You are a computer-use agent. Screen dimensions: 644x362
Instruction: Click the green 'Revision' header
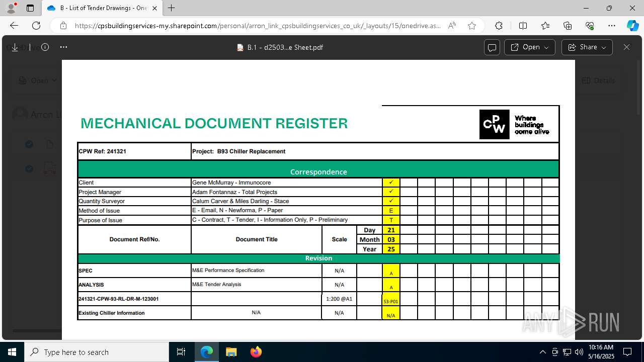coord(318,258)
